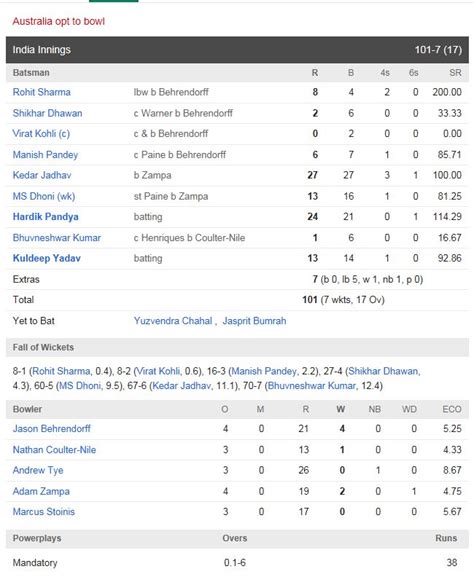The width and height of the screenshot is (474, 577).
Task: Click Virat Kohli (c) in batting list
Action: click(x=41, y=134)
